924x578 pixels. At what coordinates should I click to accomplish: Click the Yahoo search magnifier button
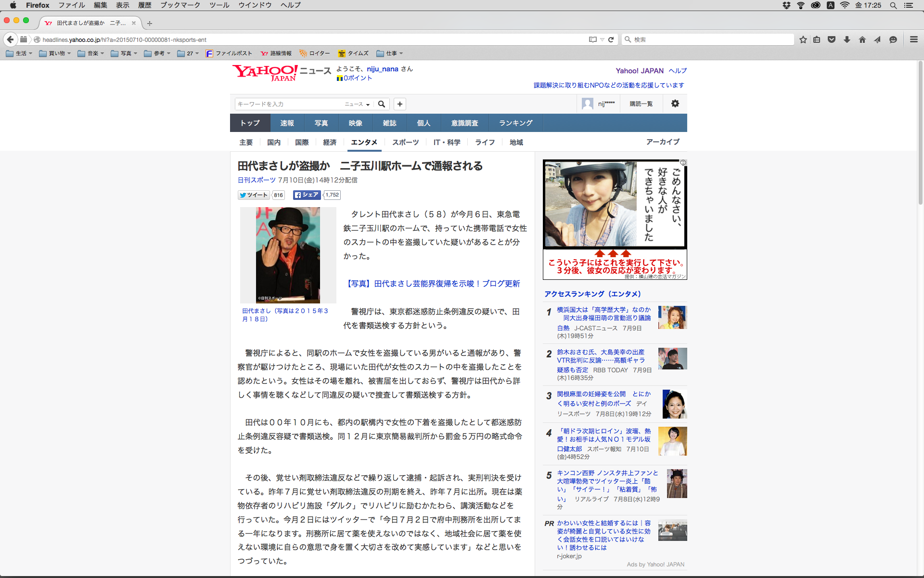click(x=382, y=104)
